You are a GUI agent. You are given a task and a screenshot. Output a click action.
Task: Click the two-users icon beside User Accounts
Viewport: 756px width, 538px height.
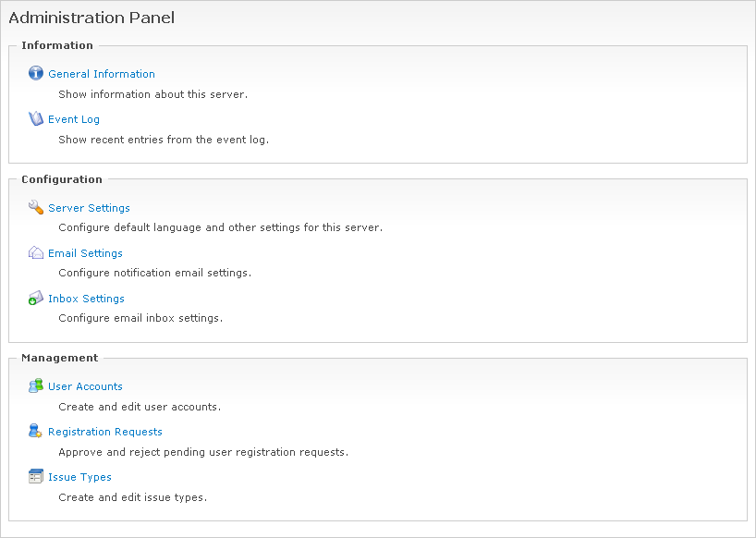pyautogui.click(x=36, y=386)
